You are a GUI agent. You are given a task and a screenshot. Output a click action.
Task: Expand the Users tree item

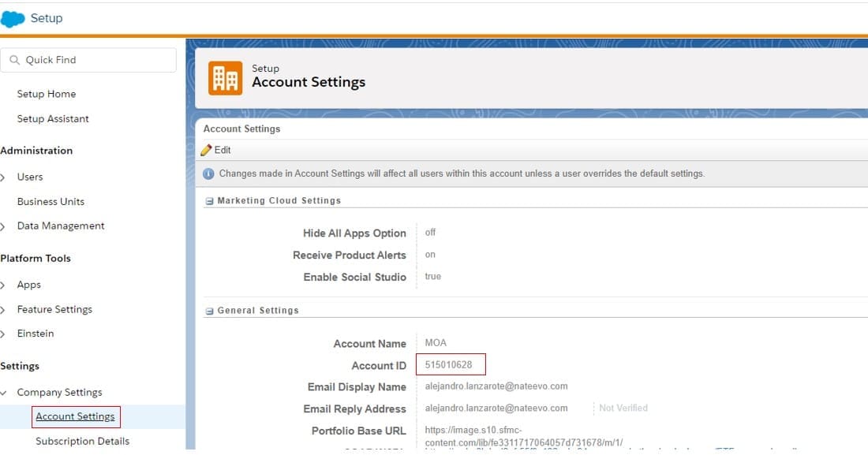pos(4,177)
